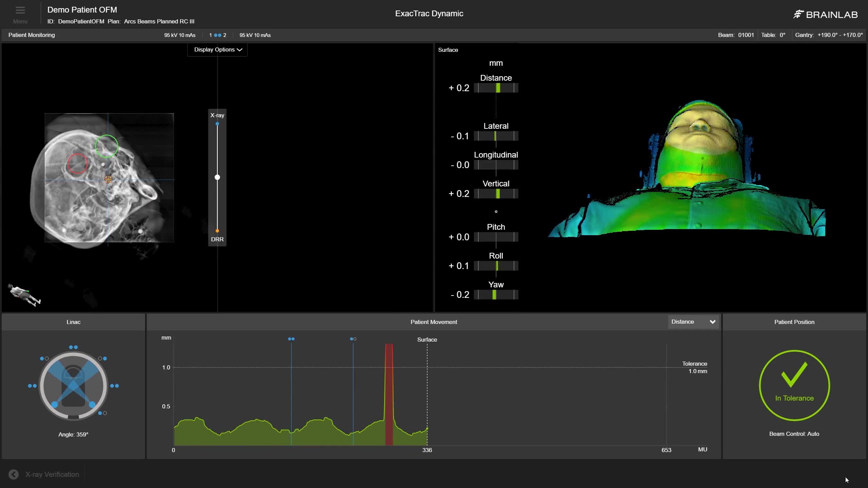Click the red circle on X-ray image

pos(78,163)
